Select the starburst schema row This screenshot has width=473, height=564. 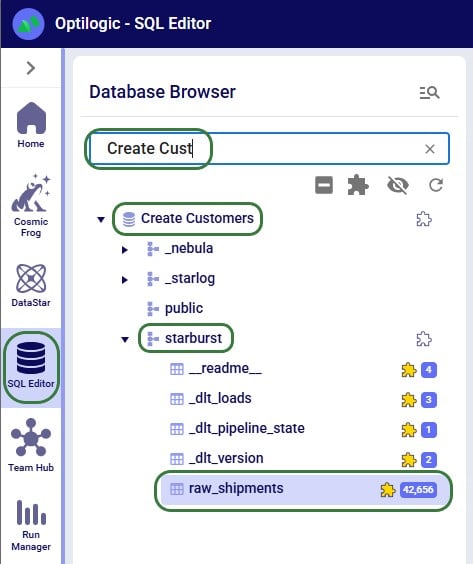click(x=194, y=338)
